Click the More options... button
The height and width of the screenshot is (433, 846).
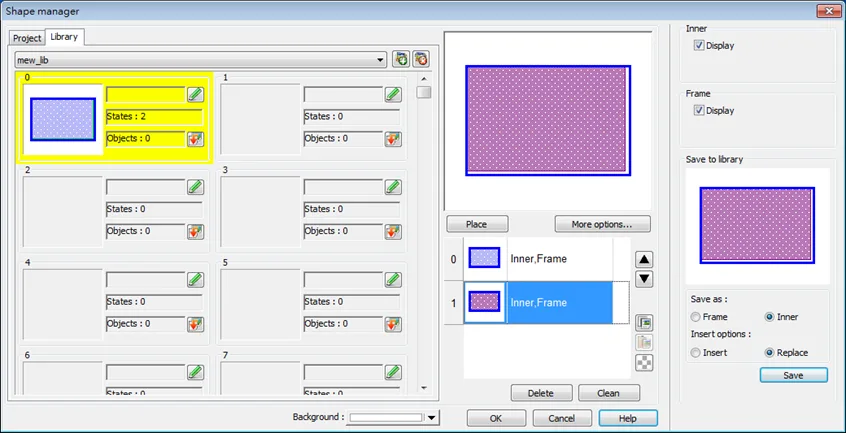[603, 224]
